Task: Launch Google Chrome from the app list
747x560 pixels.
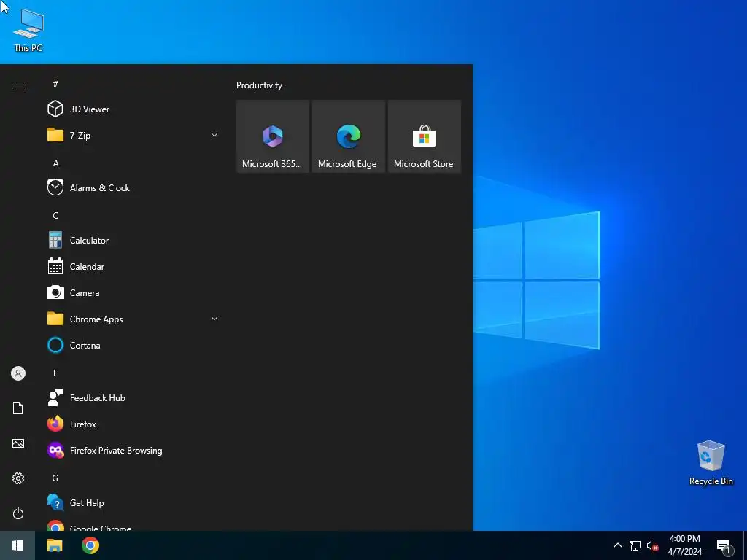Action: [x=133, y=524]
